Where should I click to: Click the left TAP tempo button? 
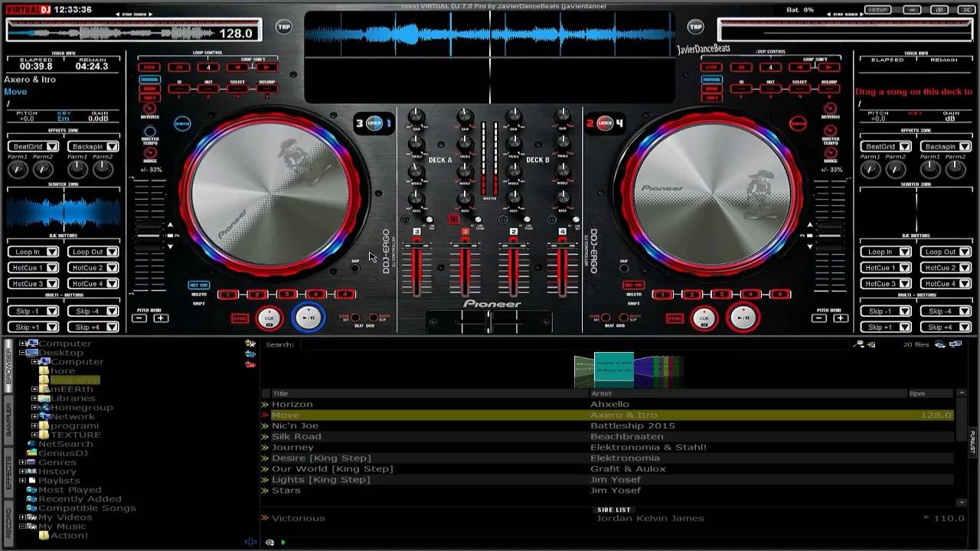click(x=284, y=27)
